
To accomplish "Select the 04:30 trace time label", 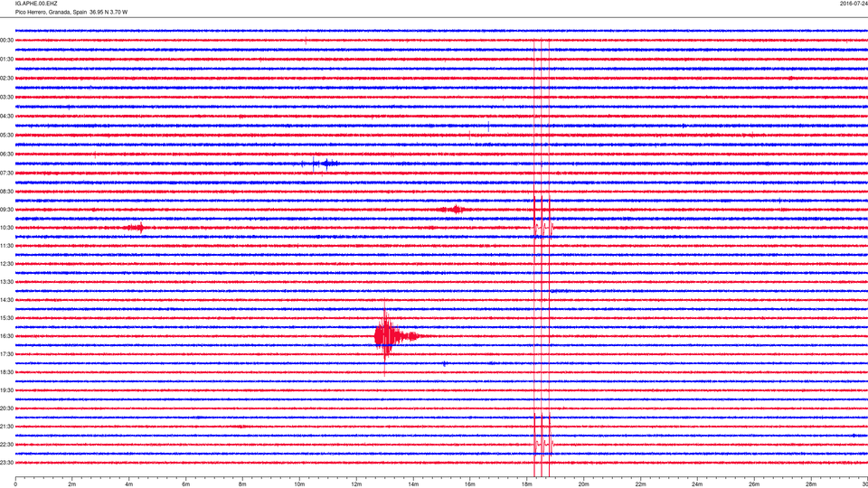I will [x=6, y=117].
